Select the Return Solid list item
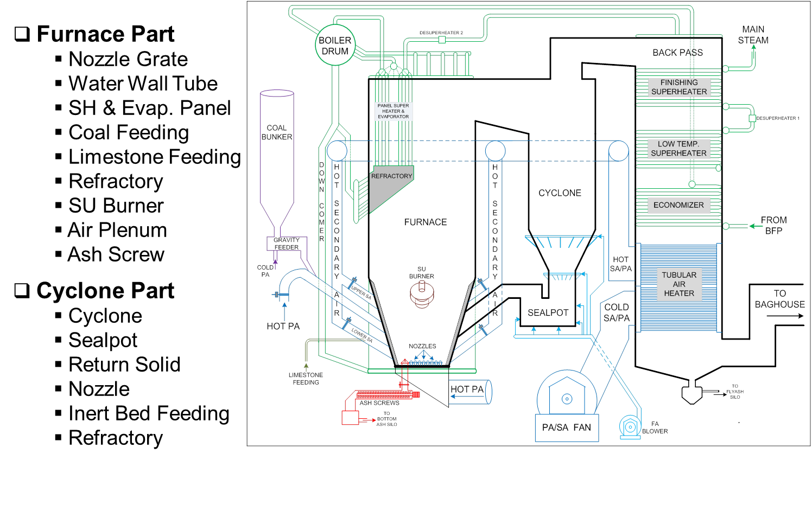This screenshot has height=511, width=812. 124,365
